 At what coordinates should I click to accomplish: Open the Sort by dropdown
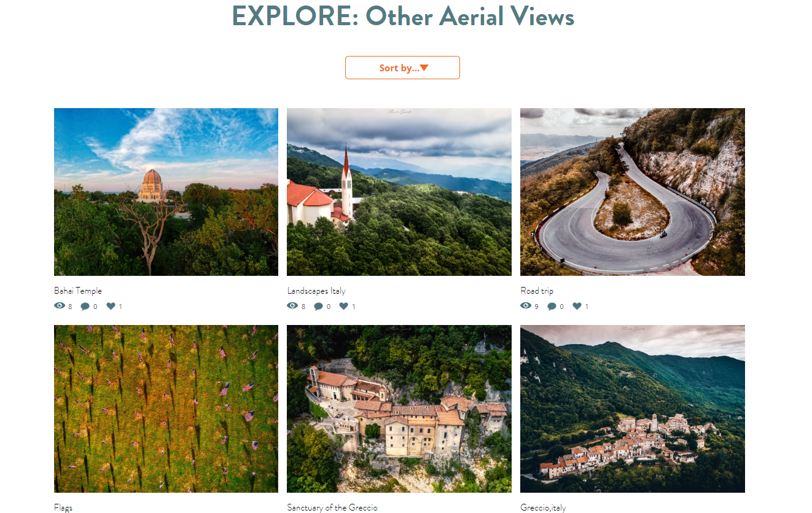[402, 68]
